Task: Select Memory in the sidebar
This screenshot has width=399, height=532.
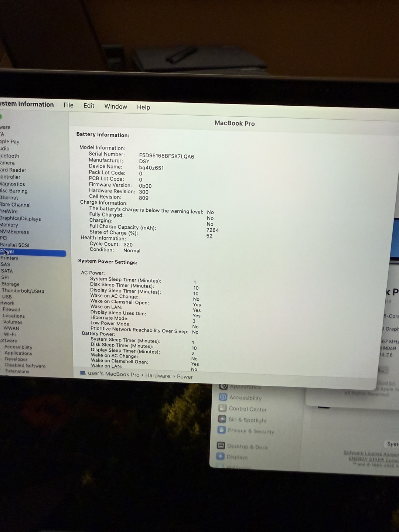Action: point(9,225)
